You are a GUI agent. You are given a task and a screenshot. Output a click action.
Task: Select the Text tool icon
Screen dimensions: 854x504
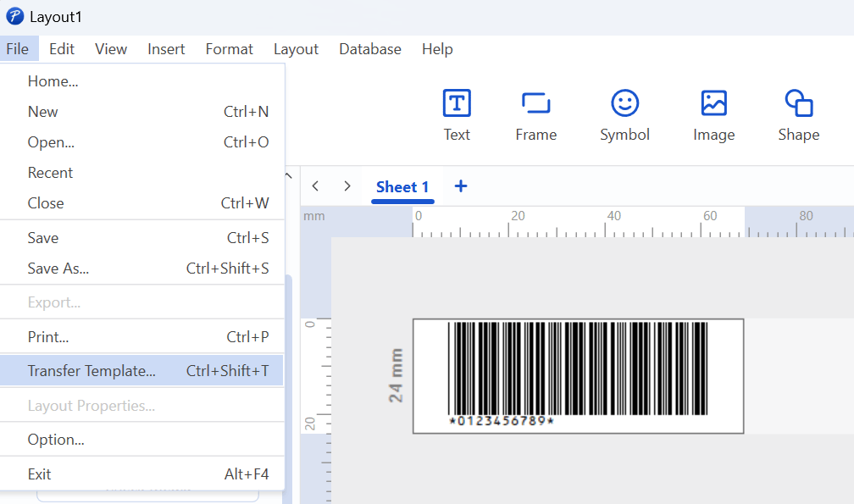pyautogui.click(x=457, y=104)
